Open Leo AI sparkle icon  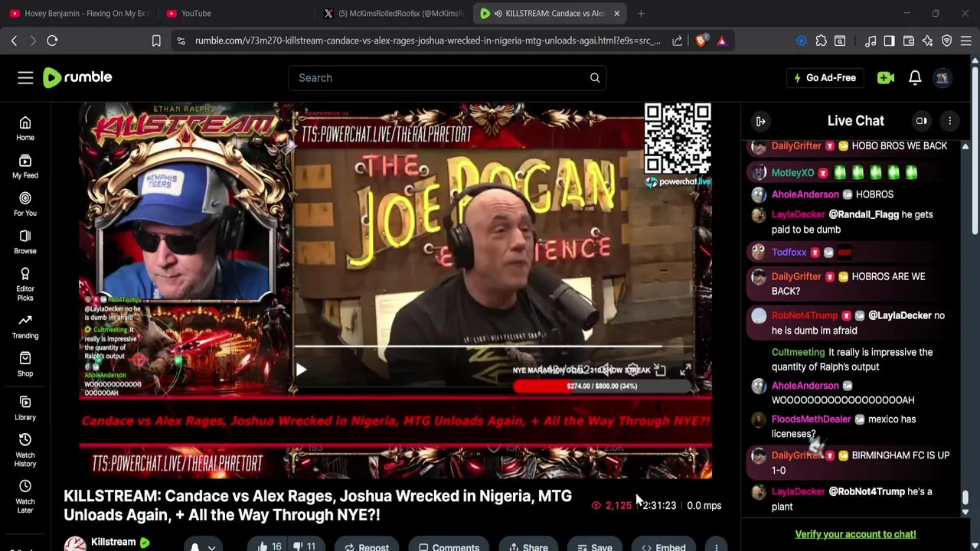(x=928, y=41)
